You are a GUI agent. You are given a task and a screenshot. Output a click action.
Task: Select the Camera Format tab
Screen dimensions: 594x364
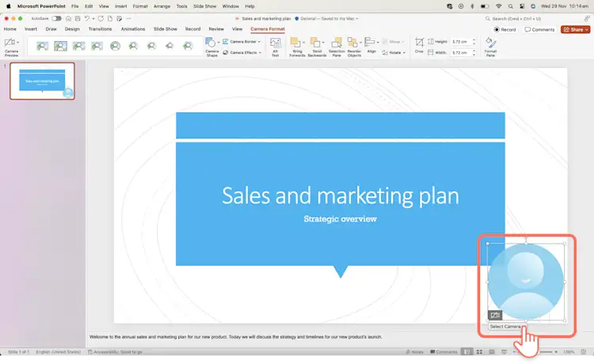(268, 29)
